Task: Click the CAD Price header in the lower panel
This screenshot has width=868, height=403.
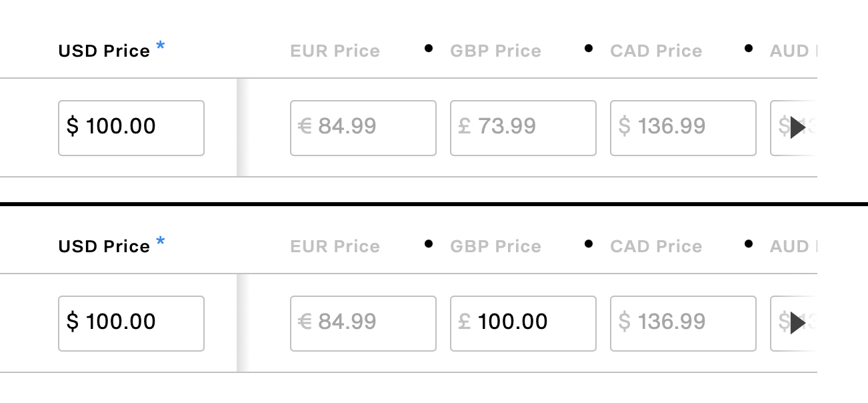Action: click(656, 247)
